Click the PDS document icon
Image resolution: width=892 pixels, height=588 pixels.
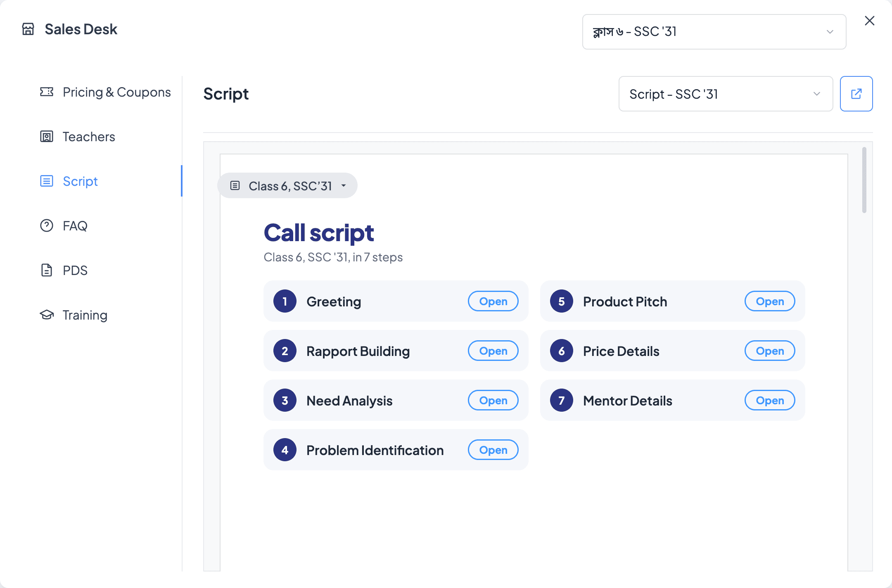pos(47,270)
